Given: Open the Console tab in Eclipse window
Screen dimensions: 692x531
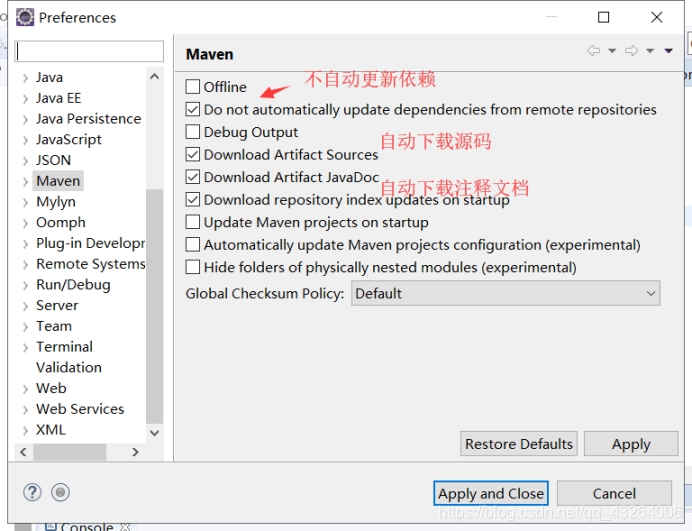Looking at the screenshot, I should point(87,527).
